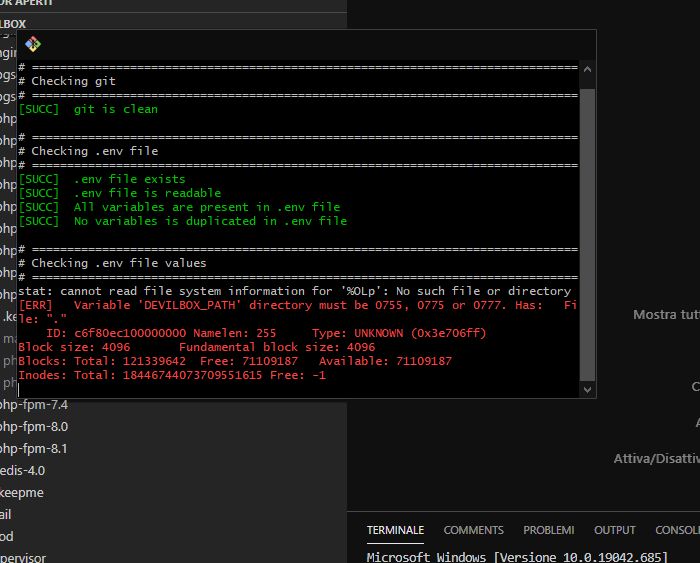Click 'Mostra tutti' command hint text
The height and width of the screenshot is (563, 700).
click(x=666, y=315)
